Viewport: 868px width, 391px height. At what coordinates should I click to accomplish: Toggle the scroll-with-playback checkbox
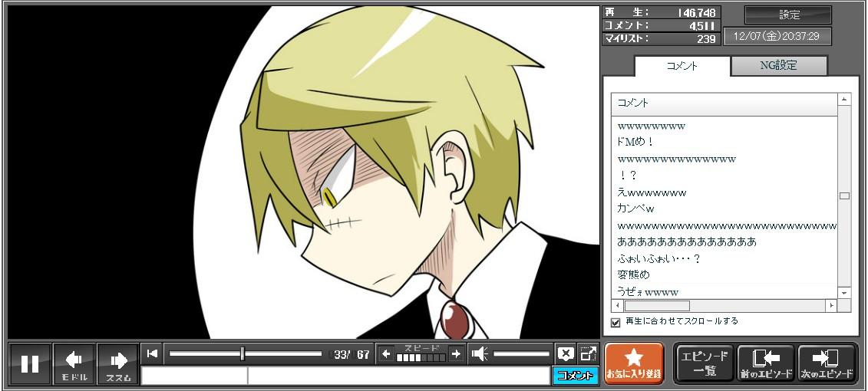tap(616, 322)
